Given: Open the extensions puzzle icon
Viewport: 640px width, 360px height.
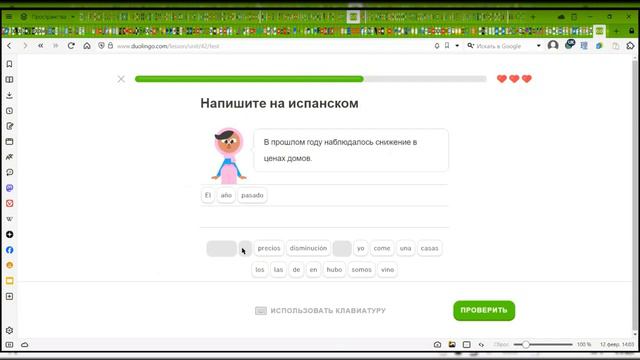Looking at the screenshot, I should click(x=630, y=46).
